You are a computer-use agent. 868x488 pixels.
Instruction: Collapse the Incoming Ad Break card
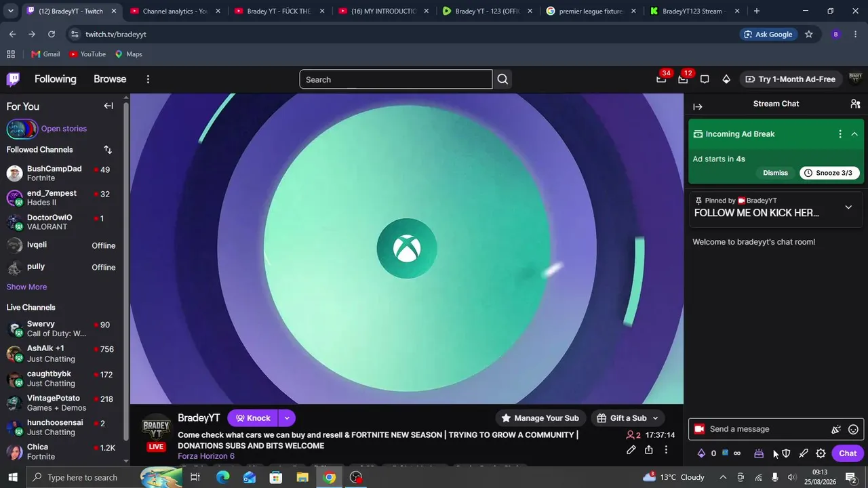pyautogui.click(x=854, y=134)
